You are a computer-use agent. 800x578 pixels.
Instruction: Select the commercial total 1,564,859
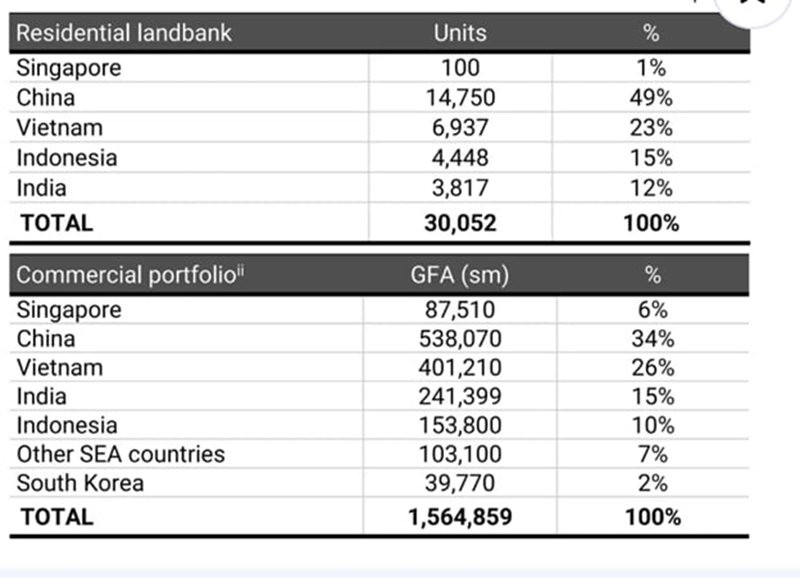tap(460, 517)
